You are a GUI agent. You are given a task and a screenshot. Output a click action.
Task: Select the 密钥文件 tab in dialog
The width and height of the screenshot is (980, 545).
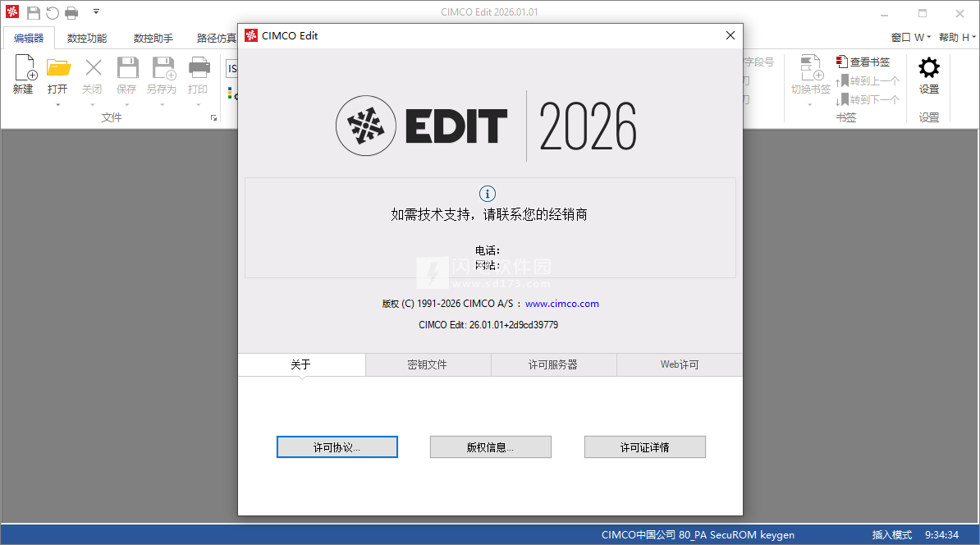click(428, 364)
